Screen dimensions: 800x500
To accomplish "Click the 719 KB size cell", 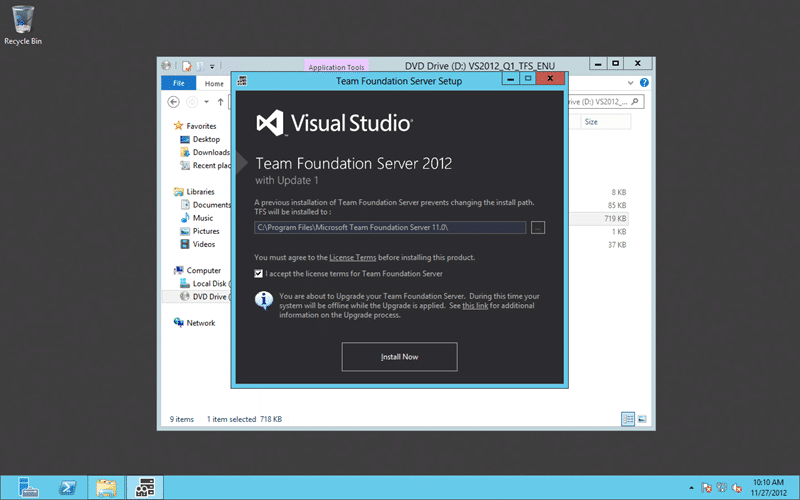I will pos(615,219).
